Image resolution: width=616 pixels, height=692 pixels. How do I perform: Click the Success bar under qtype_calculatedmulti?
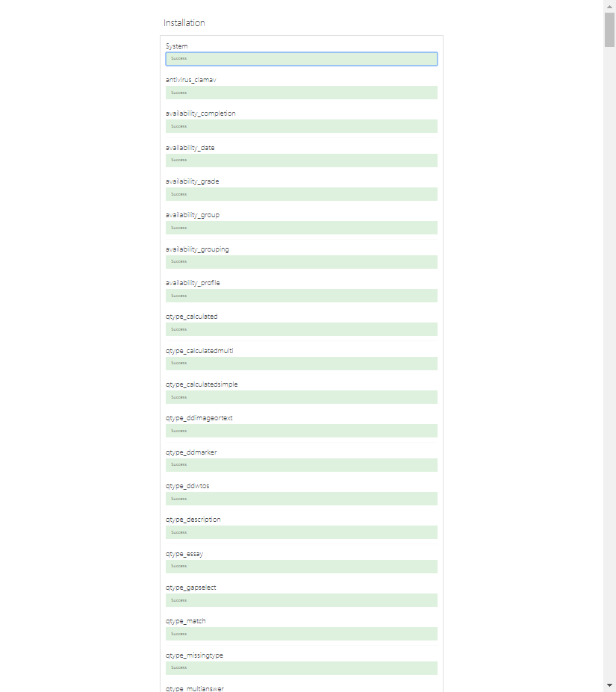302,364
